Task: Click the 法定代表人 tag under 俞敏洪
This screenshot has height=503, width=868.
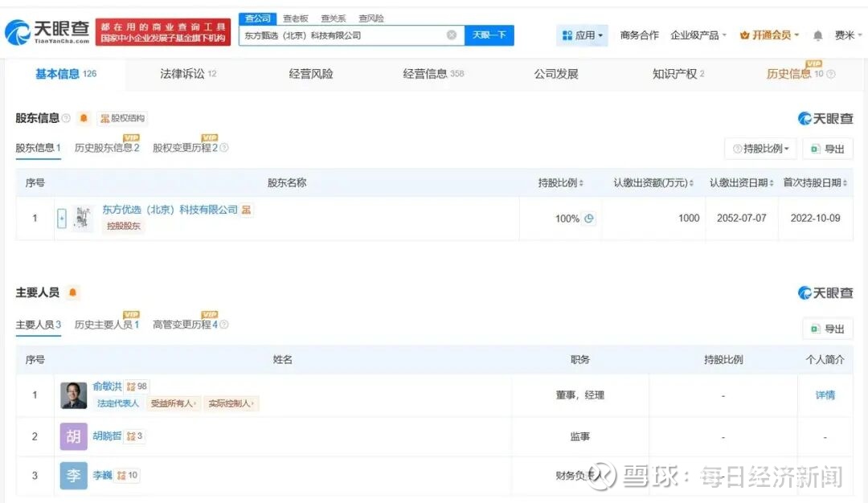Action: pyautogui.click(x=118, y=403)
